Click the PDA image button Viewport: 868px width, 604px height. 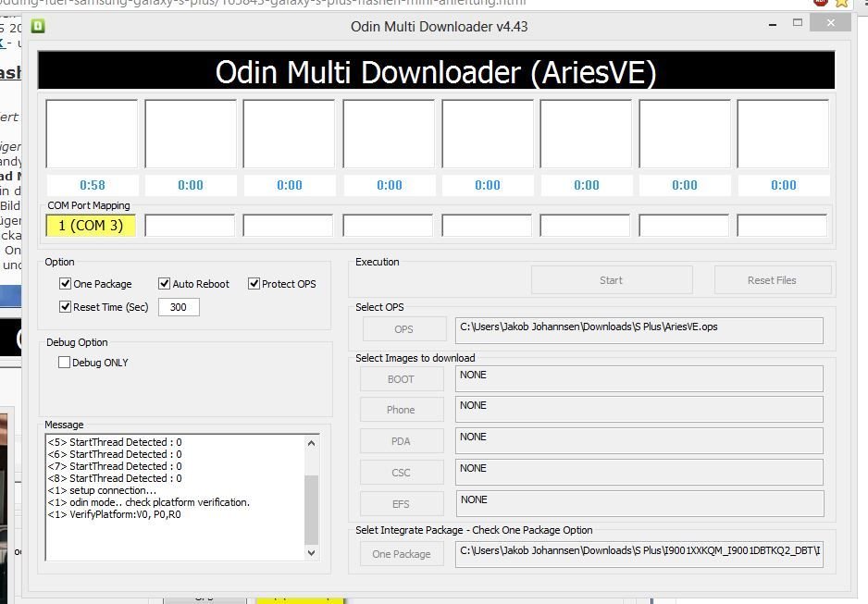(x=402, y=441)
